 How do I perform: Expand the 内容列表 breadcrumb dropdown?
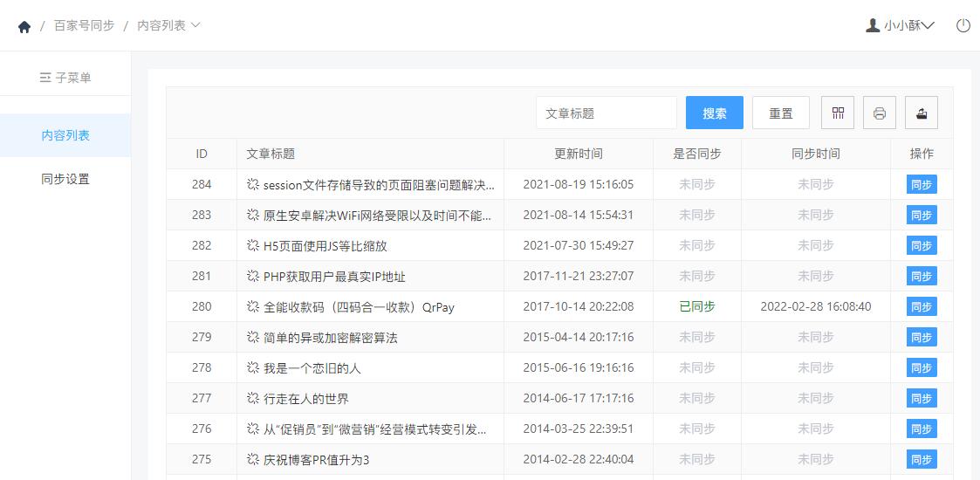[x=195, y=25]
